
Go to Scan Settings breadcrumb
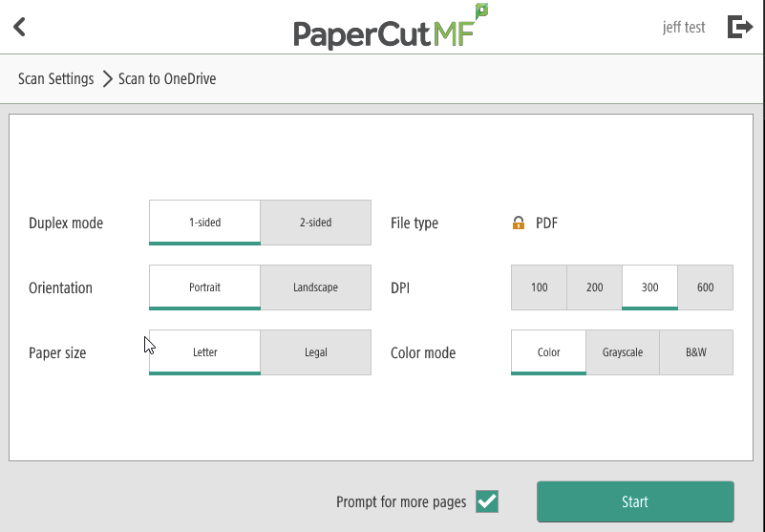pyautogui.click(x=56, y=79)
